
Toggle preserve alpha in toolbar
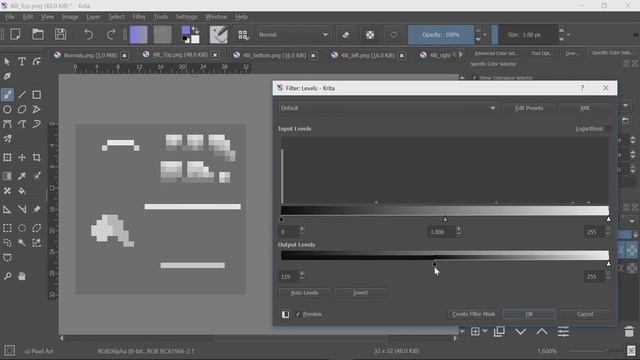click(370, 35)
